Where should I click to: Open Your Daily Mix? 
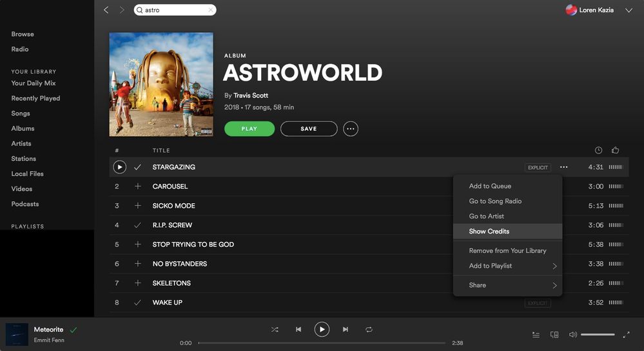click(x=34, y=83)
